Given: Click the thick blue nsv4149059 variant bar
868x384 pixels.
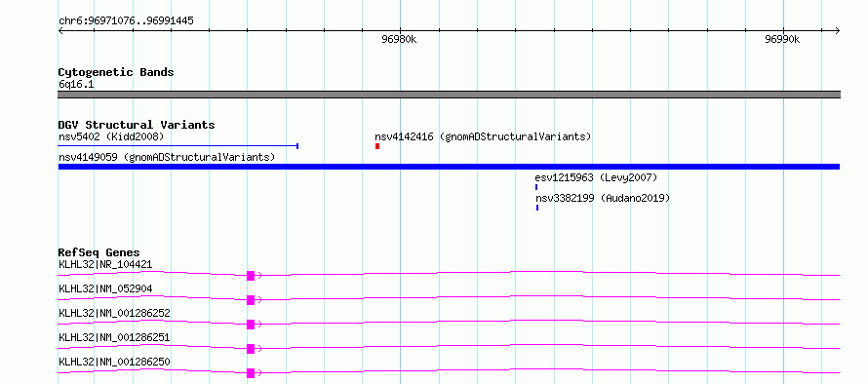Looking at the screenshot, I should [x=449, y=167].
